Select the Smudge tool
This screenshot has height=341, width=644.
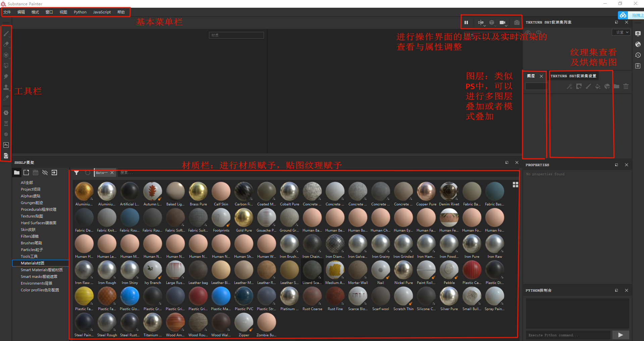pos(6,77)
